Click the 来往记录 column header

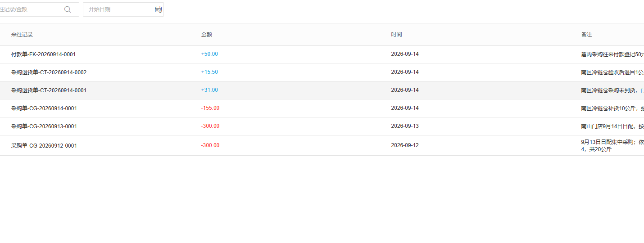click(x=22, y=35)
